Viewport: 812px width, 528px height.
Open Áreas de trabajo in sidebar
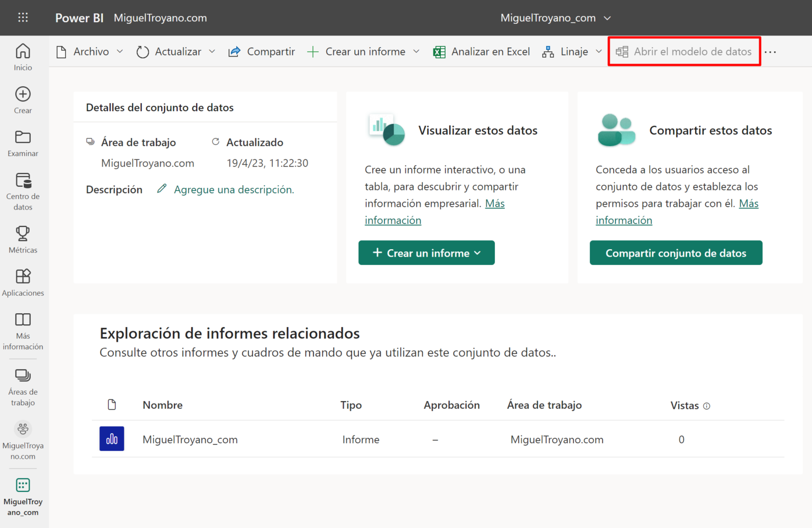pos(23,387)
